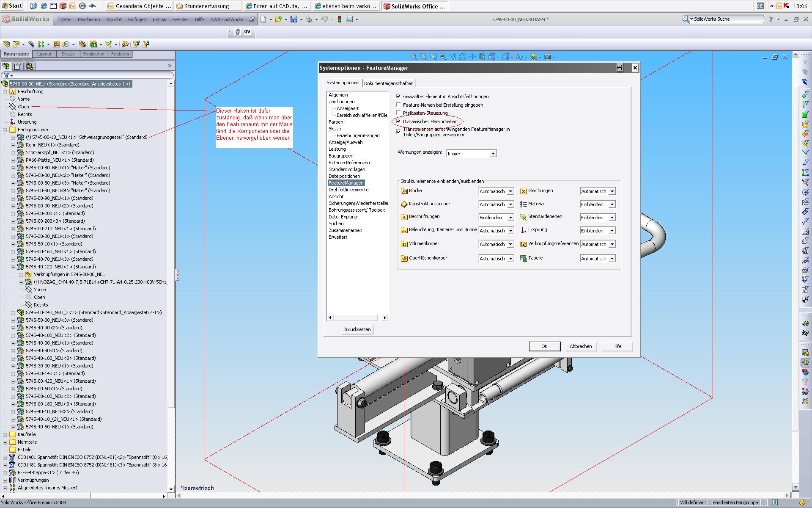
Task: Open the Warnungen anzeigen dropdown
Action: (x=493, y=154)
